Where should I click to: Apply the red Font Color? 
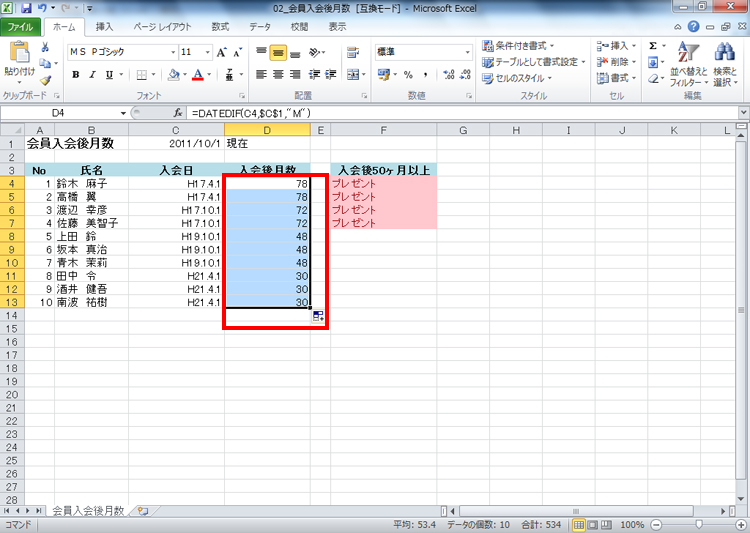click(198, 75)
